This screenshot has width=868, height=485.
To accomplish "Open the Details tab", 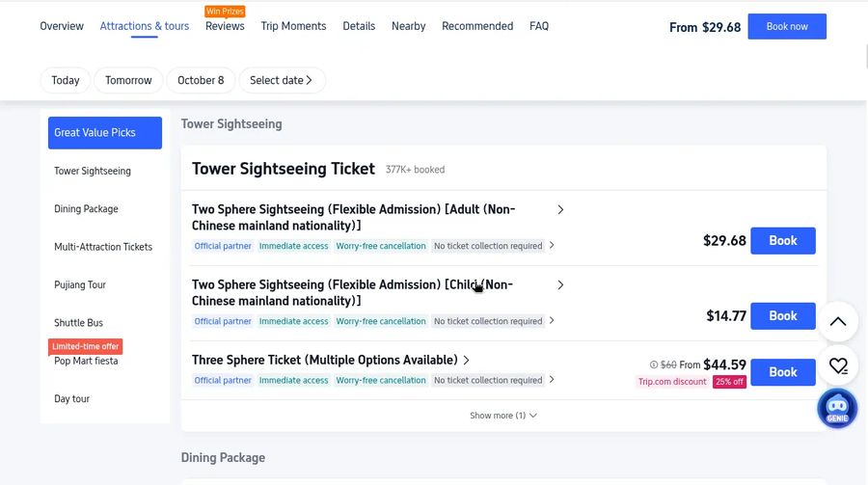I will tap(359, 26).
